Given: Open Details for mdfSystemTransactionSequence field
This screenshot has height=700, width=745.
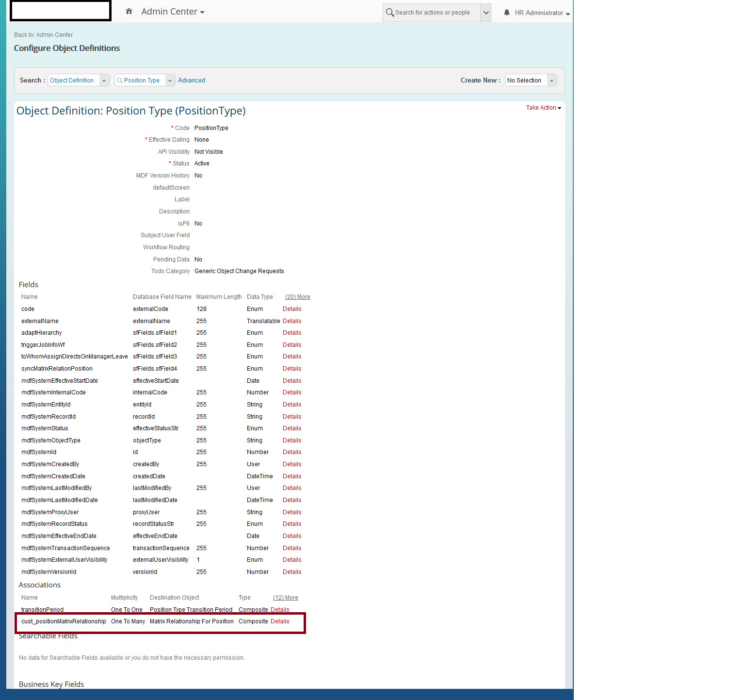Looking at the screenshot, I should (x=292, y=548).
